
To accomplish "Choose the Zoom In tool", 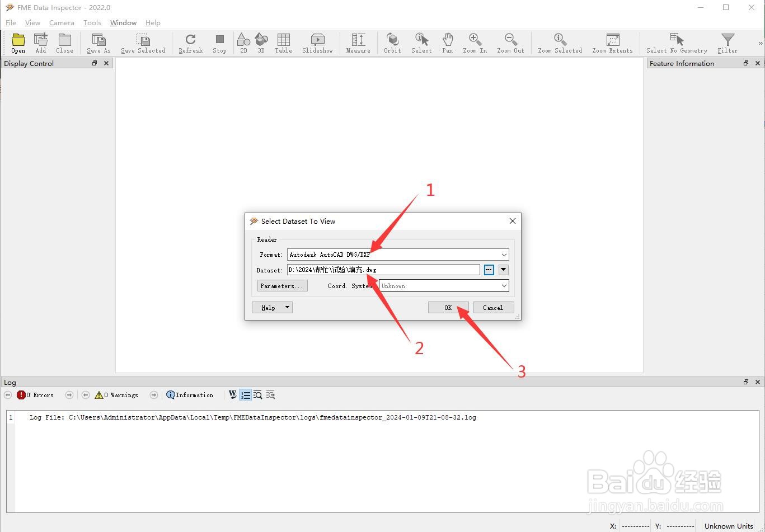I will tap(475, 43).
